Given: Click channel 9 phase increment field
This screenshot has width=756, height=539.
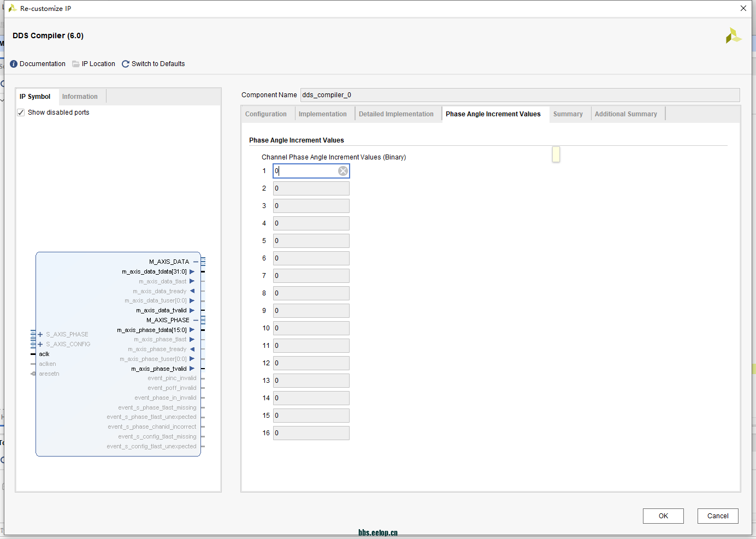Looking at the screenshot, I should pyautogui.click(x=311, y=311).
